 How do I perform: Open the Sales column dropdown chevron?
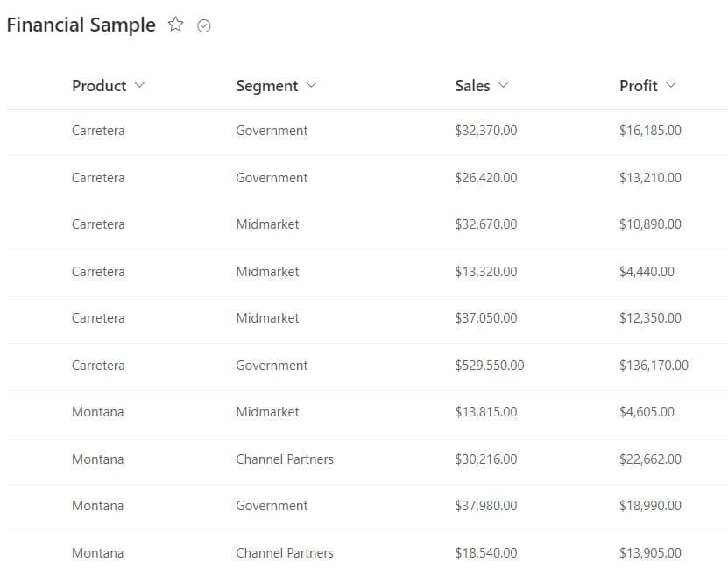[x=503, y=85]
